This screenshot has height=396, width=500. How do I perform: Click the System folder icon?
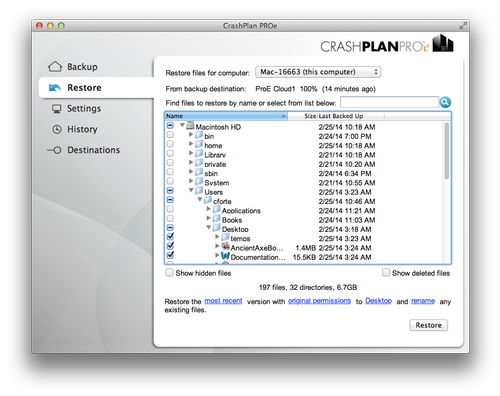[x=199, y=182]
